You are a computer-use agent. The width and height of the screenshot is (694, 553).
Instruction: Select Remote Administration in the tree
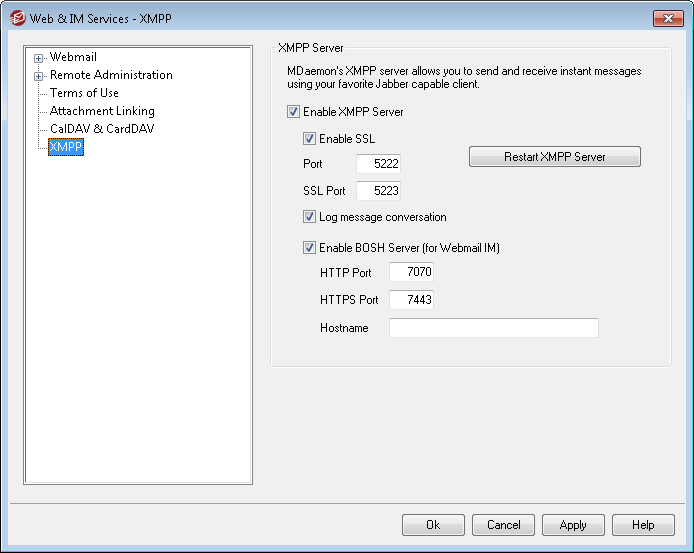[111, 75]
